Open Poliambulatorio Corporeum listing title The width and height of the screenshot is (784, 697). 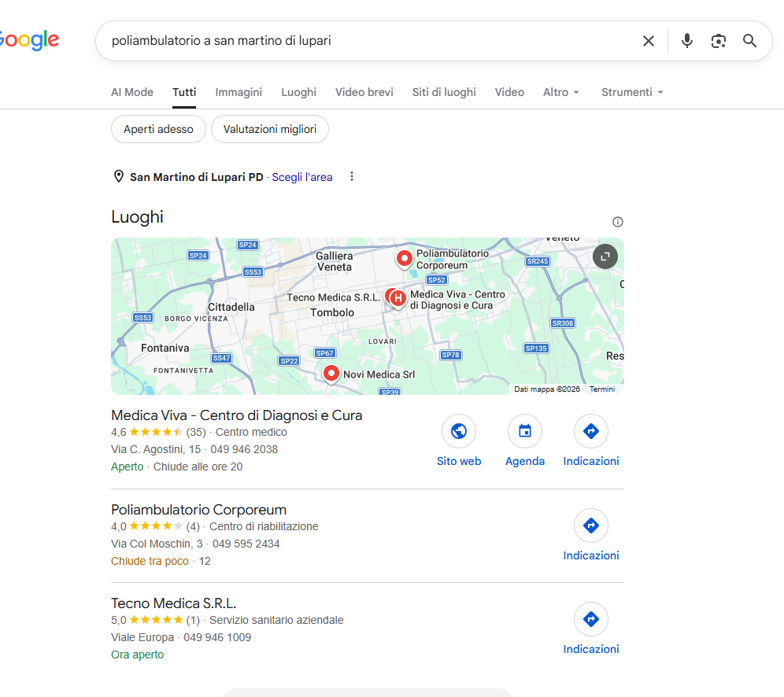click(198, 510)
